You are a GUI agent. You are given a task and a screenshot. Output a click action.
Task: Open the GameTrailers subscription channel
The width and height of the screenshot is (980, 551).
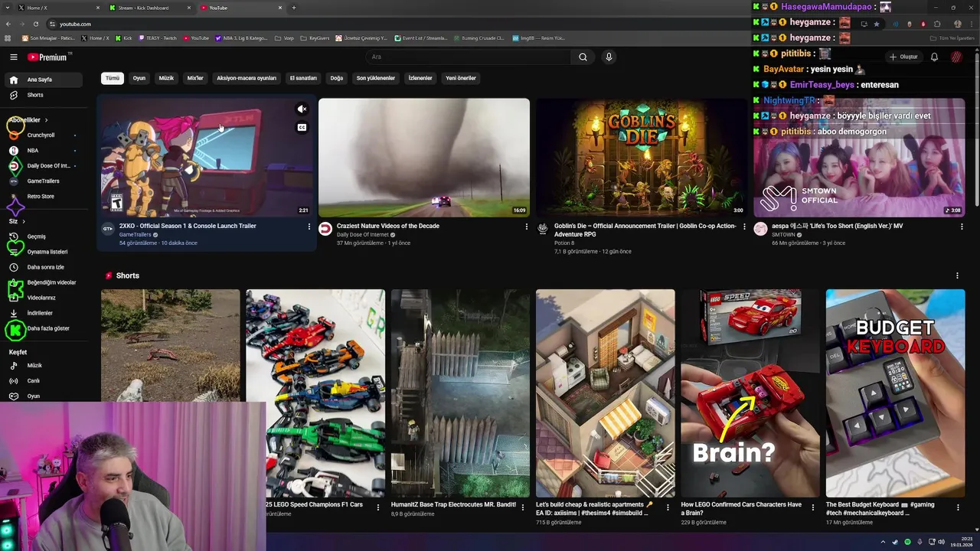tap(44, 181)
